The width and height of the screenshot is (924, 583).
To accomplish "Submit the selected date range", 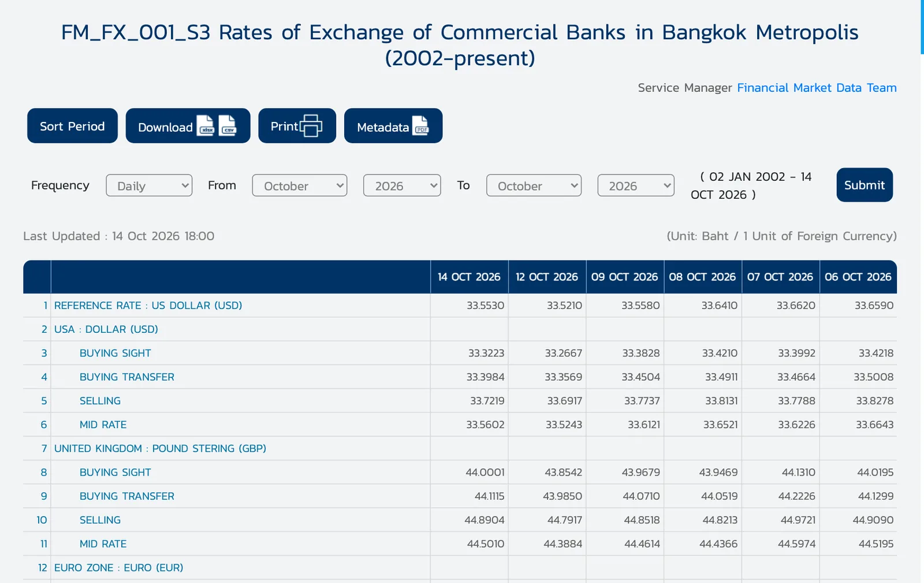I will (x=865, y=185).
